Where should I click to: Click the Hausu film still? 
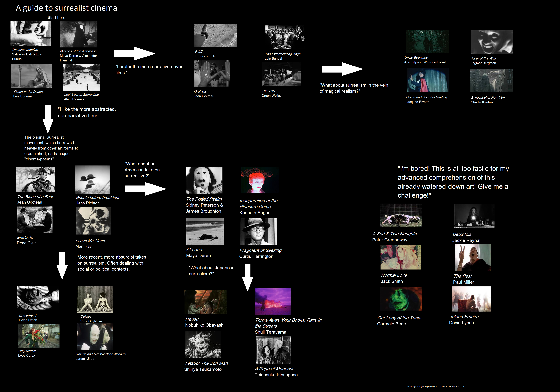[206, 302]
